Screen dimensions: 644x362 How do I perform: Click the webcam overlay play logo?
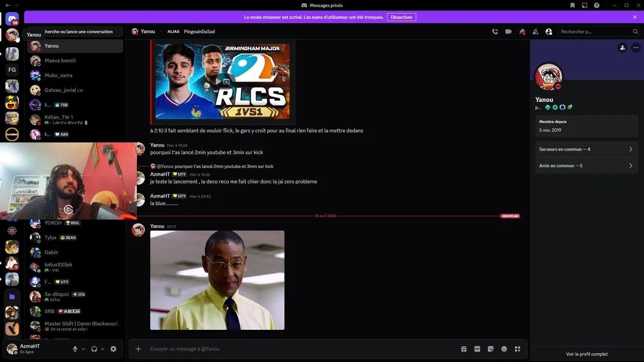[x=69, y=210]
